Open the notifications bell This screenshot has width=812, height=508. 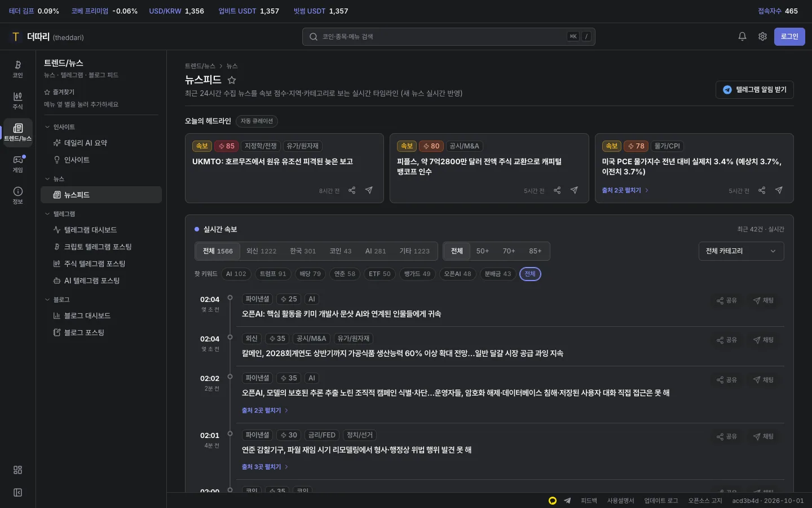742,37
